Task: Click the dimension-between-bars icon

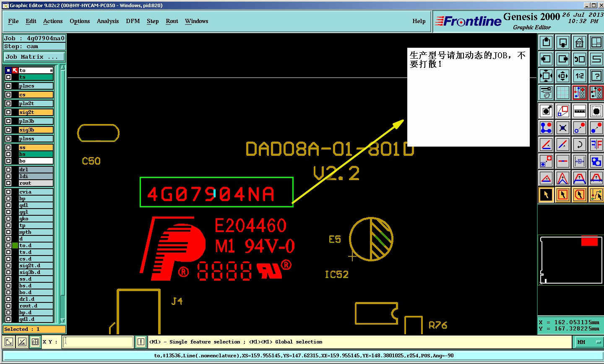Action: [580, 161]
